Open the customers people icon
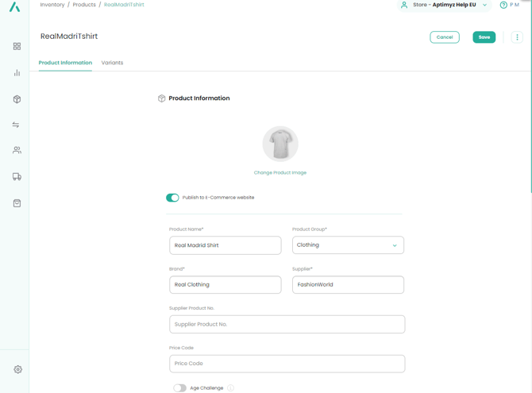532x393 pixels. coord(17,150)
